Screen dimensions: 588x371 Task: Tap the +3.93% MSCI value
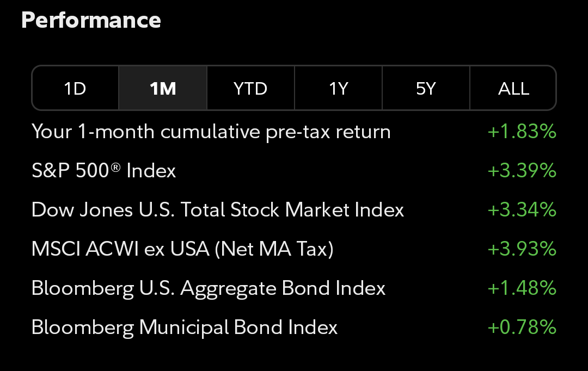click(x=522, y=249)
